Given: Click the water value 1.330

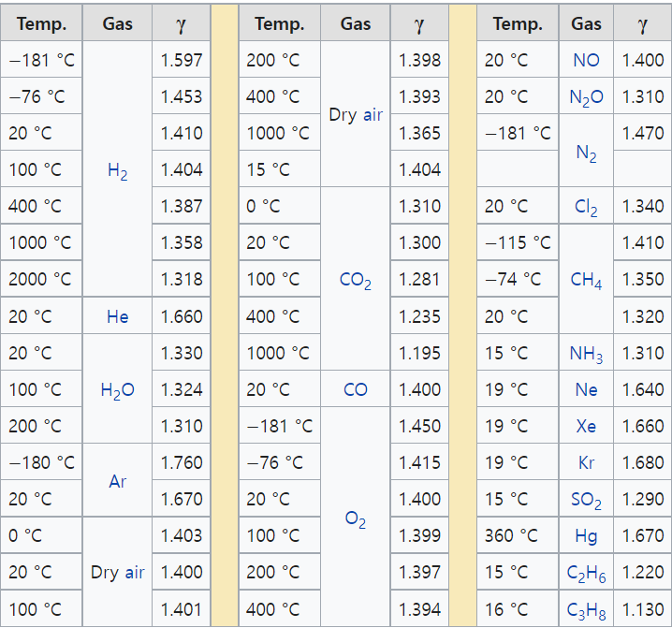Looking at the screenshot, I should (182, 353).
